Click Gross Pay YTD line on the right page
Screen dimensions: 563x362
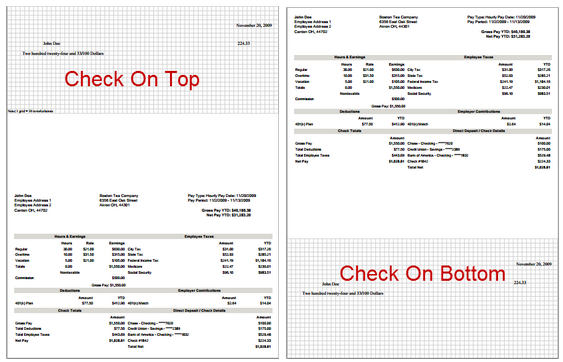coord(506,32)
